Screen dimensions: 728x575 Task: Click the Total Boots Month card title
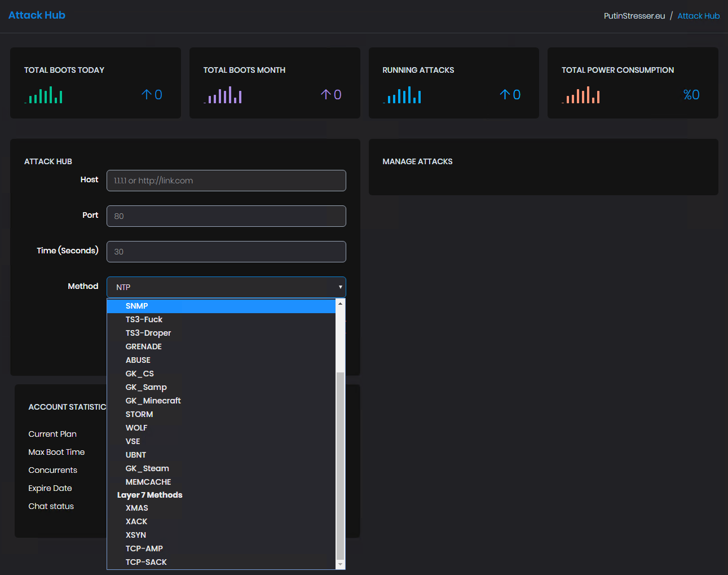[x=244, y=70]
